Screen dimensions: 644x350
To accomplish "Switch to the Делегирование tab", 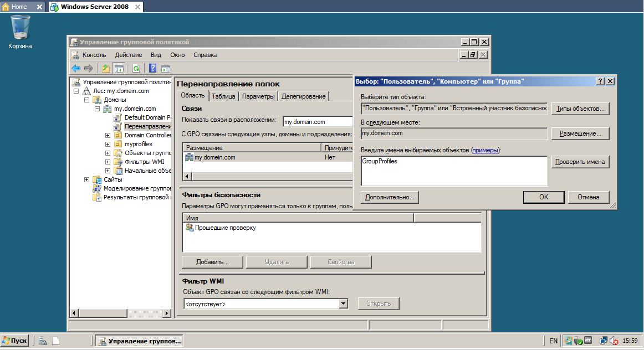I will (304, 96).
